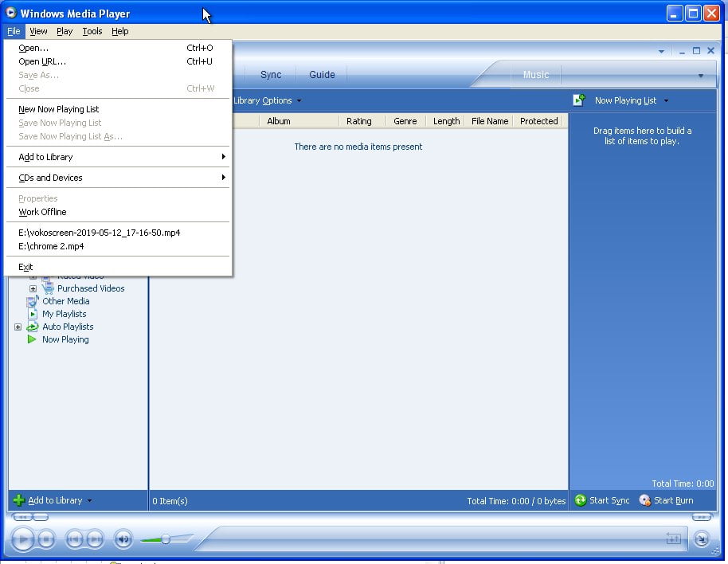The width and height of the screenshot is (728, 564).
Task: Open recent file E:\chrome 2.mp4
Action: click(x=118, y=246)
